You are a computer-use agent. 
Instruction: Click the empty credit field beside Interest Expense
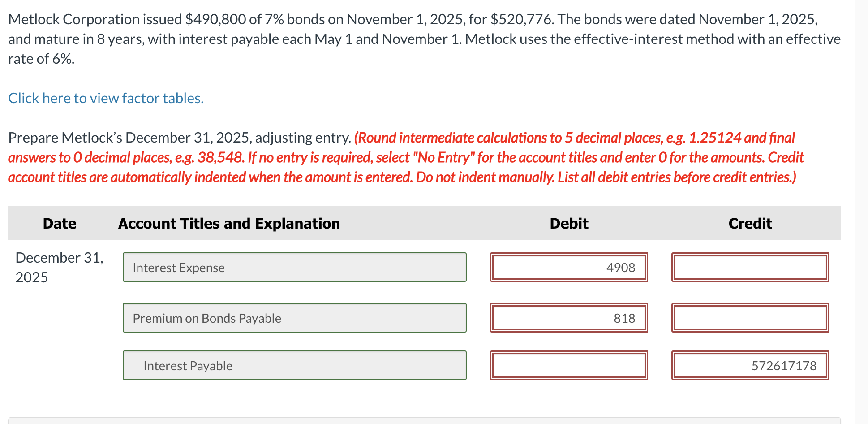[750, 267]
